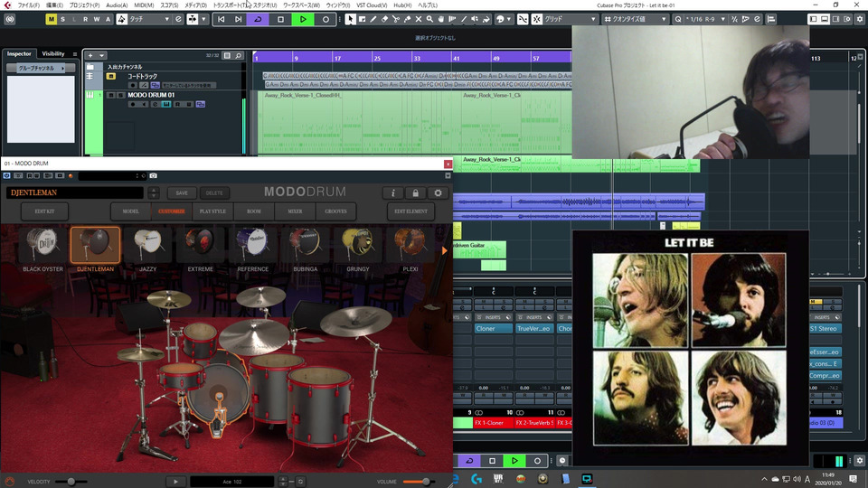Click green Play in top transport
868x488 pixels.
(x=303, y=19)
